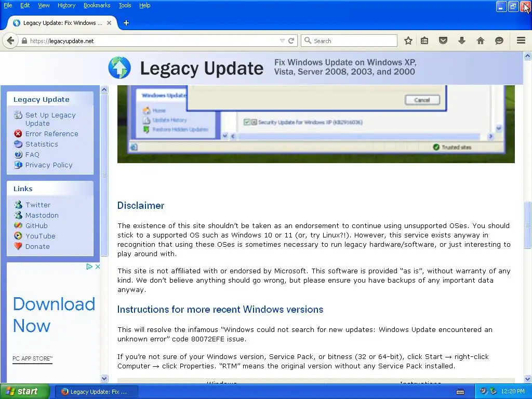This screenshot has height=399, width=532.
Task: Click the taskbar clock showing 12:20 PM
Action: tap(513, 392)
